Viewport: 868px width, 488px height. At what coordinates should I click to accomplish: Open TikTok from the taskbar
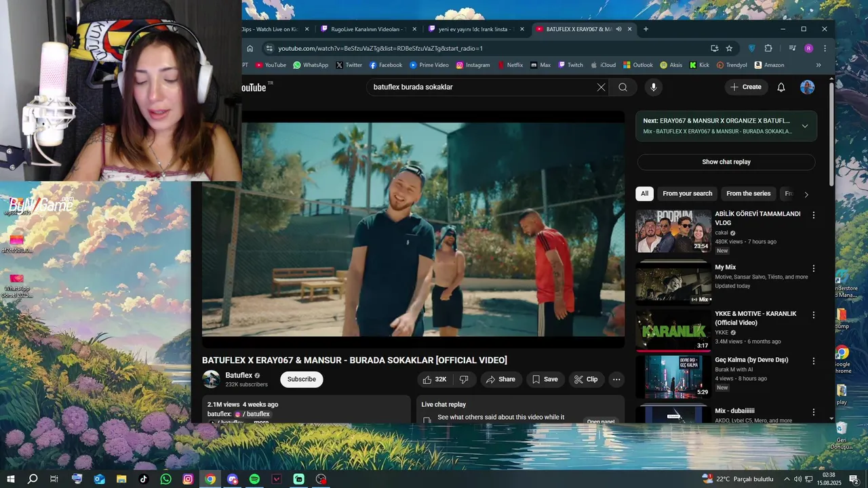(144, 479)
